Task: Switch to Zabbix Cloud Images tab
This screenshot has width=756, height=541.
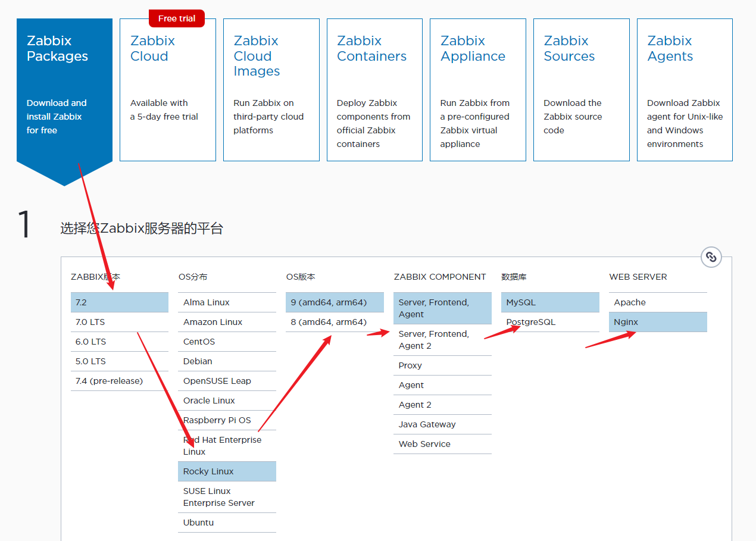Action: pos(271,90)
